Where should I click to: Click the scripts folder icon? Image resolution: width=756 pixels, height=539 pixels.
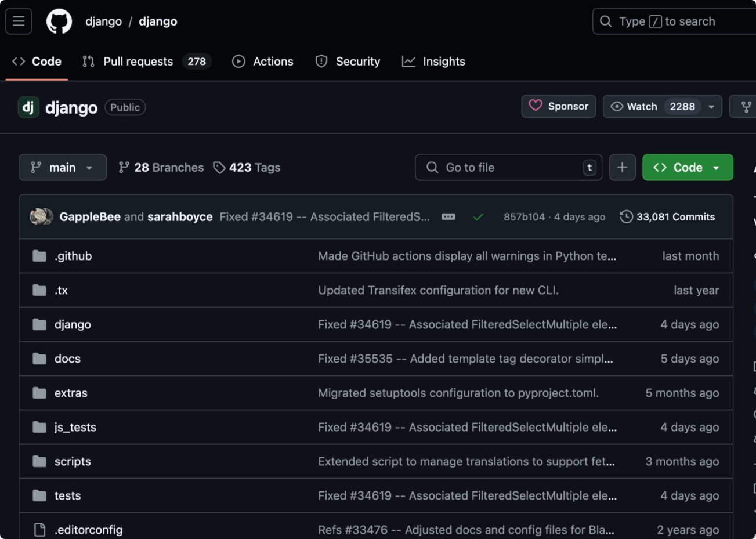click(x=39, y=461)
